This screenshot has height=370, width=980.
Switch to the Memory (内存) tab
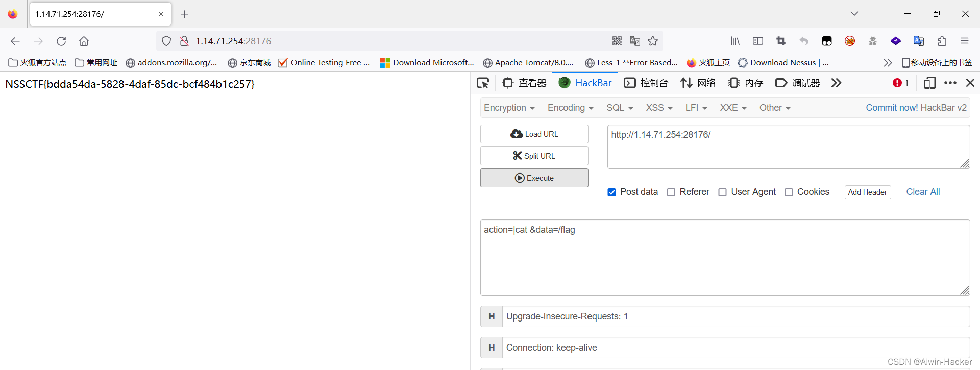[746, 83]
